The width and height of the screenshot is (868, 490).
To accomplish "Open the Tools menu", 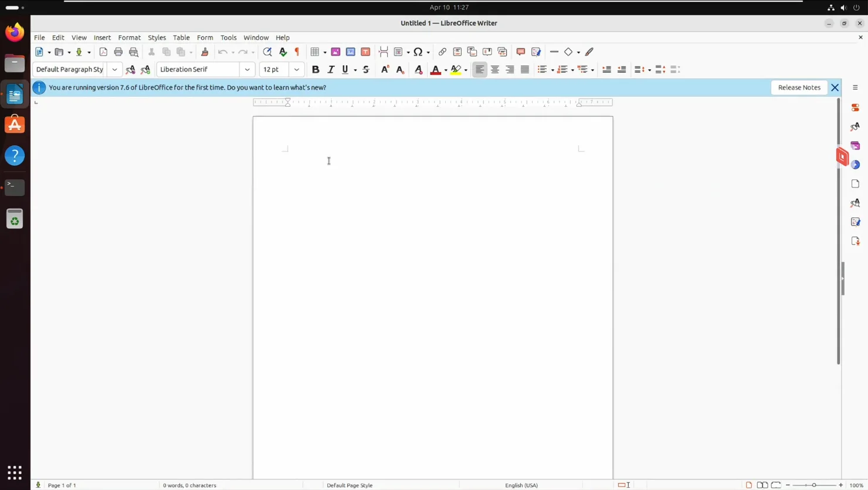I will (x=228, y=38).
